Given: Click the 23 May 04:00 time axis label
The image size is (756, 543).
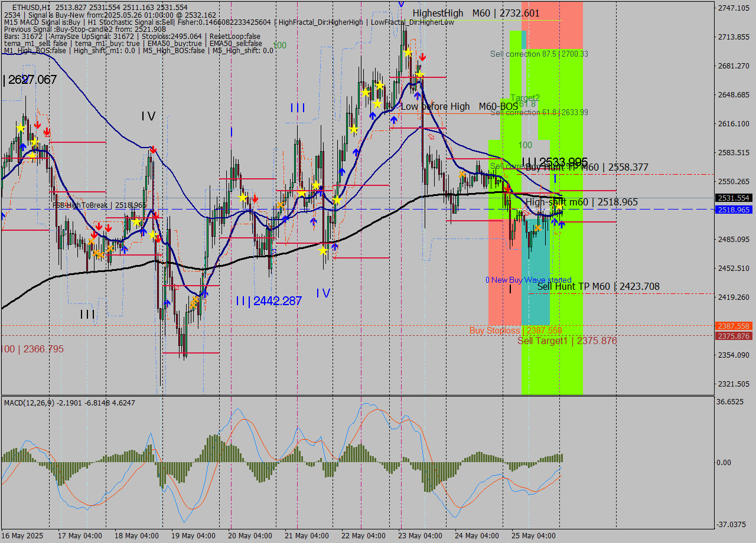Looking at the screenshot, I should coord(421,536).
